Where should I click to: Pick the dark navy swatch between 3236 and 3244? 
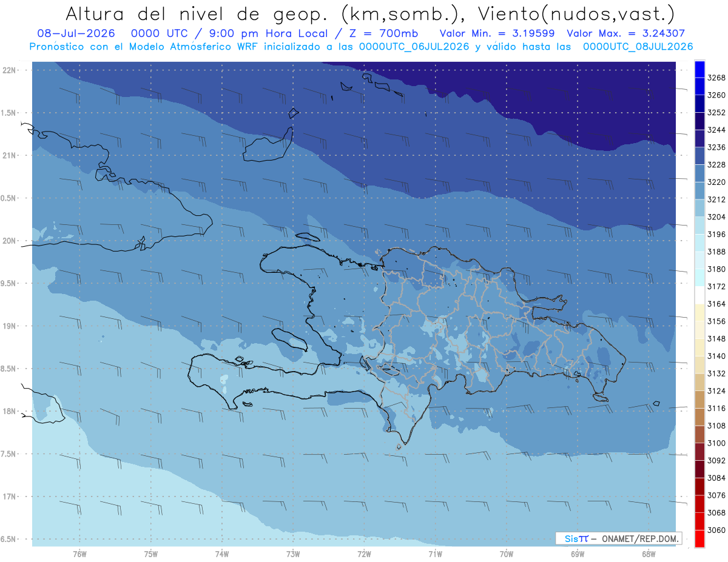pyautogui.click(x=699, y=138)
